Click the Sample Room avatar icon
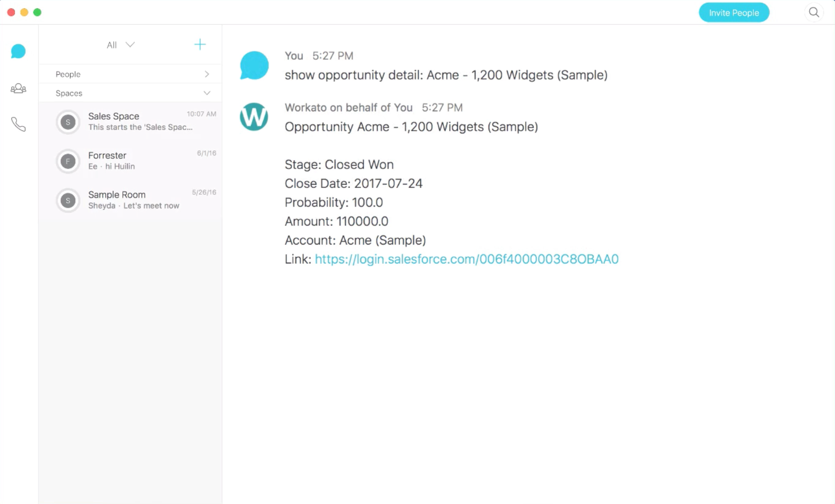 68,200
